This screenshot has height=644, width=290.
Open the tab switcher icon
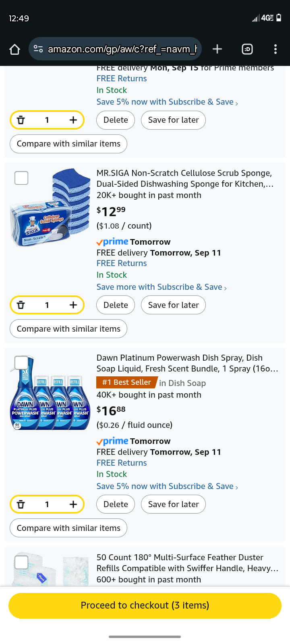(x=247, y=49)
